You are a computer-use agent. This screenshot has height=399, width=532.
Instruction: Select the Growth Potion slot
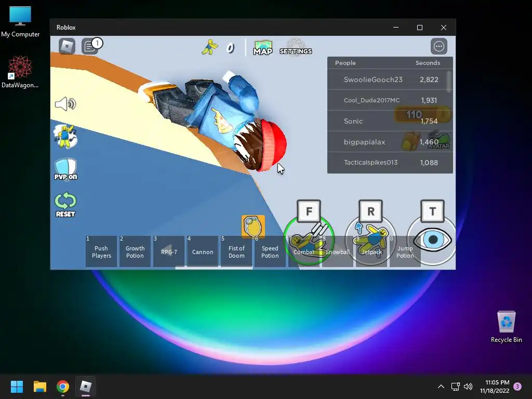(135, 252)
